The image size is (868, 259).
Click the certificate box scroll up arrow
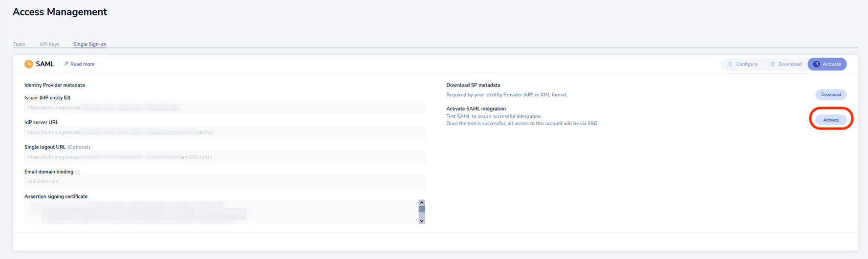click(x=422, y=203)
